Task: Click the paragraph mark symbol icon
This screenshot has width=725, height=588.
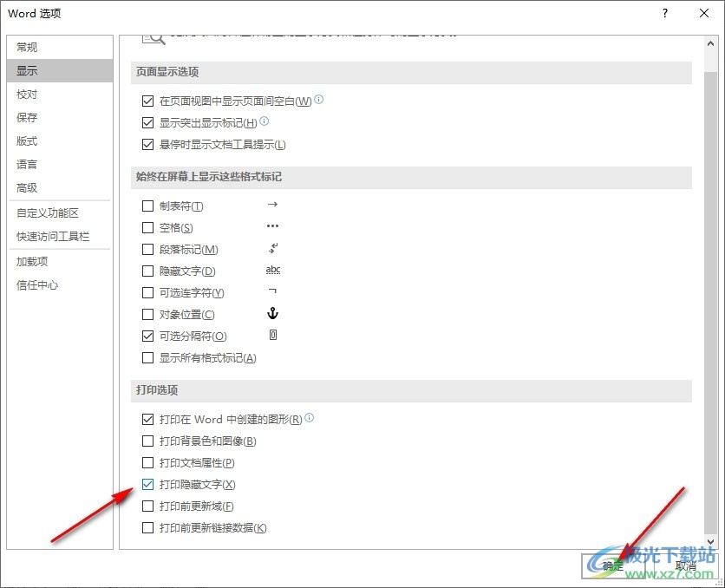Action: point(273,248)
